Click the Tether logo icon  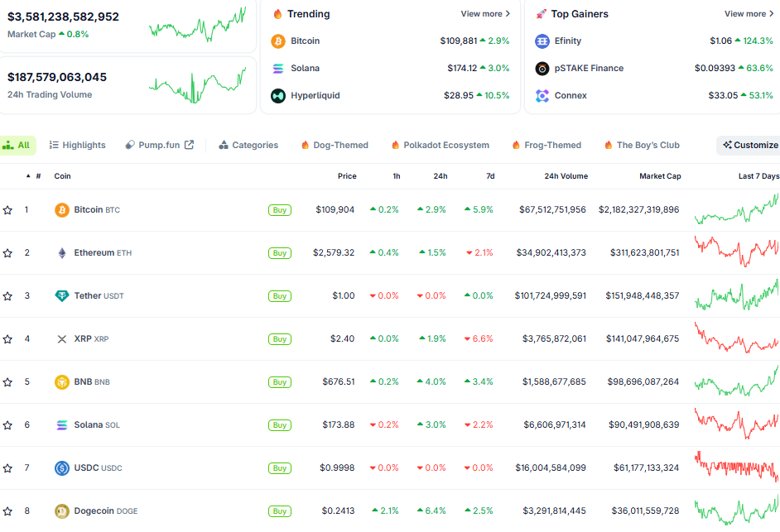(61, 296)
